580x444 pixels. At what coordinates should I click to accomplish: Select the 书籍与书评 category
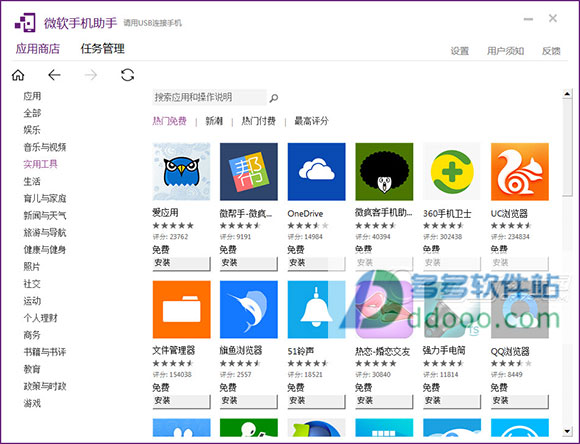click(45, 352)
